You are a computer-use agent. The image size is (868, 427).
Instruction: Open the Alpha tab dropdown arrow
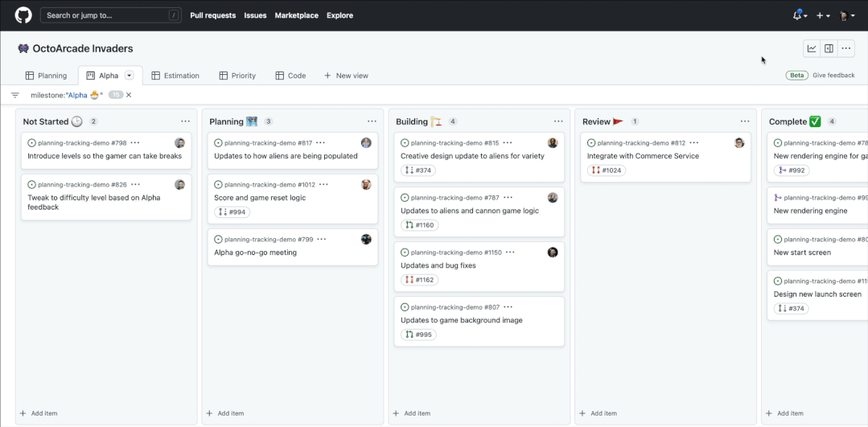point(129,76)
